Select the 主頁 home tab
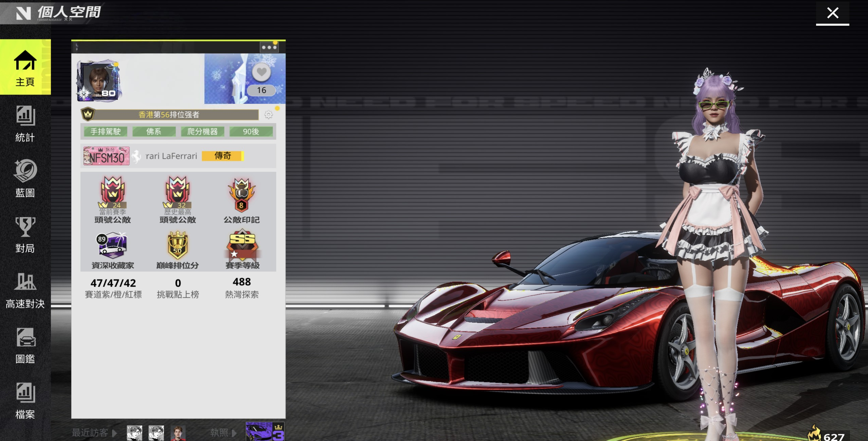Viewport: 868px width, 441px height. [25, 67]
